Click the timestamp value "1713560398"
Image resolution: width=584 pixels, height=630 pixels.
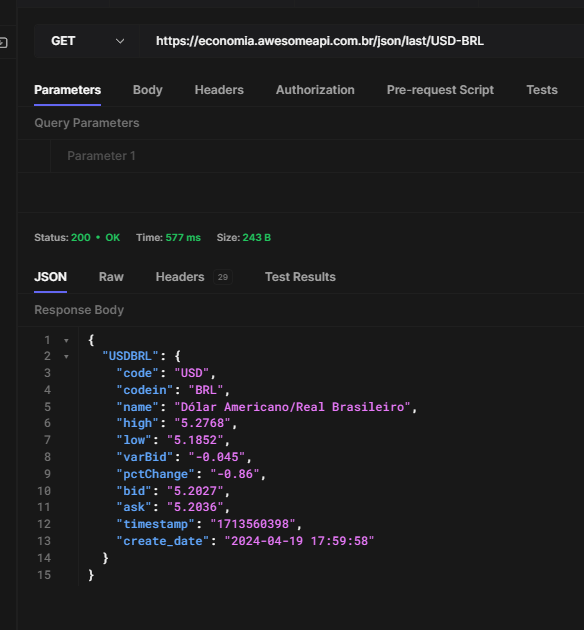[x=253, y=524]
